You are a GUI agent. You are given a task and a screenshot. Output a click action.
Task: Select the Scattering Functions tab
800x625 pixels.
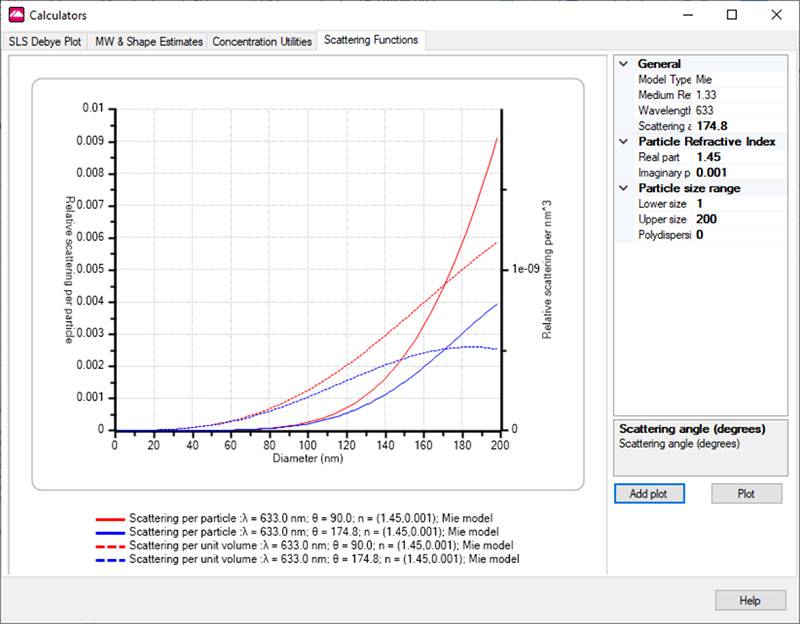pos(372,41)
